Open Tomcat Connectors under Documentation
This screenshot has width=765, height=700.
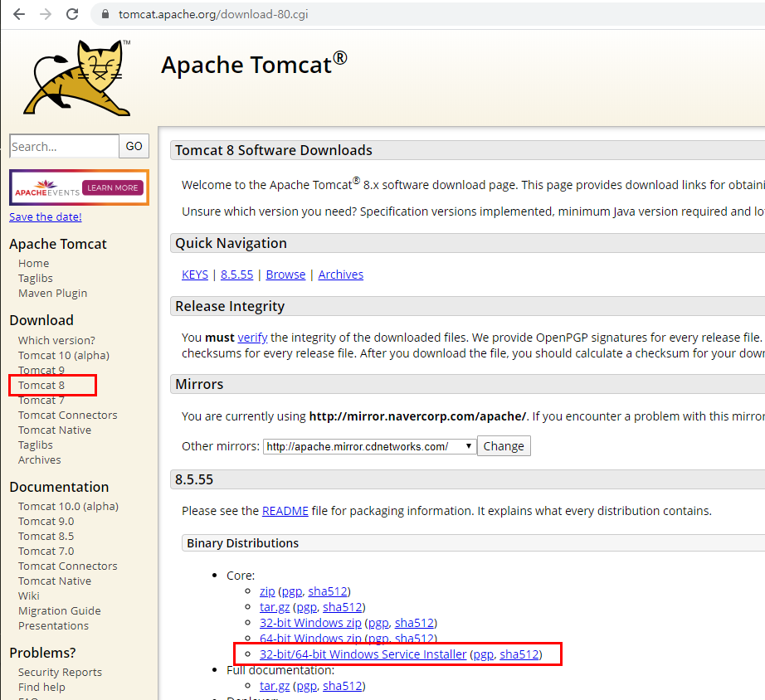pyautogui.click(x=68, y=566)
